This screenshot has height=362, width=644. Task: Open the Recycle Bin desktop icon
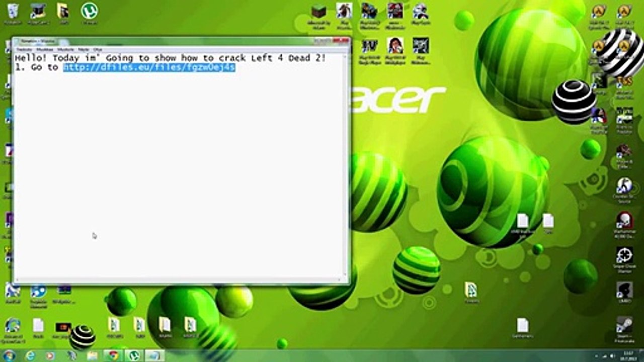13,13
